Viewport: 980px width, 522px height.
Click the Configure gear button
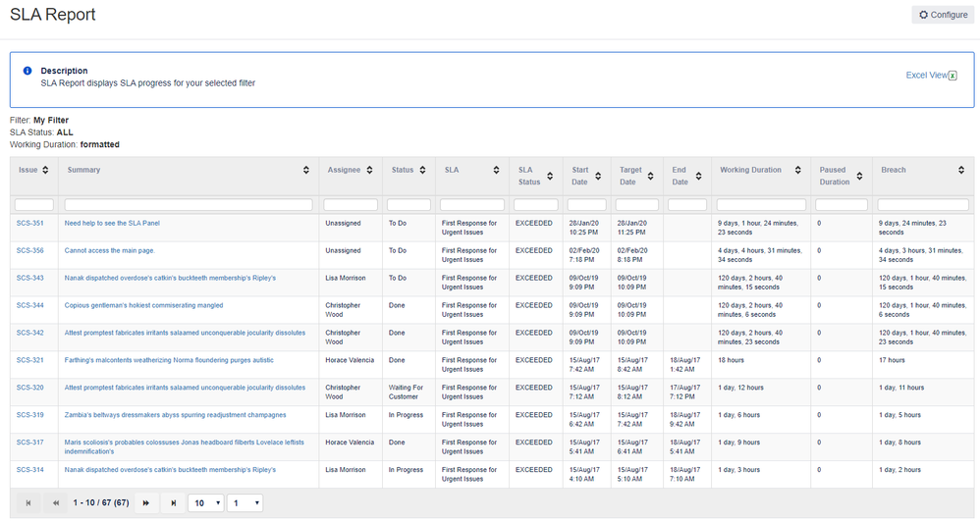pyautogui.click(x=943, y=15)
